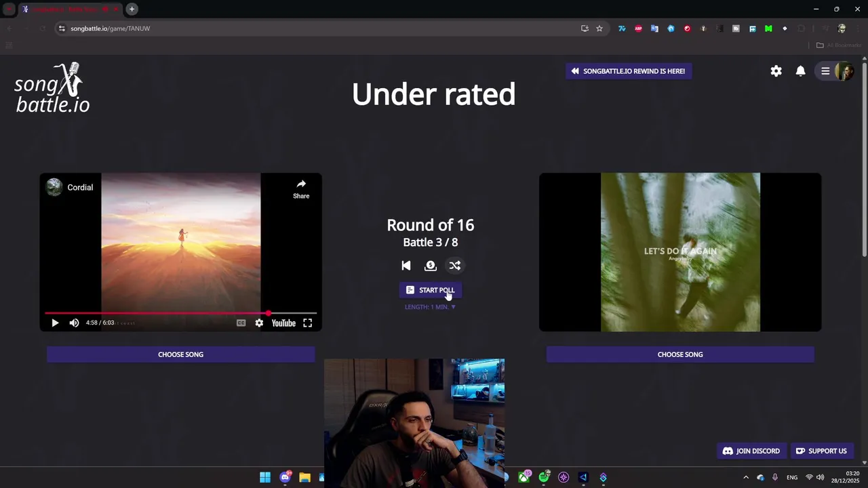Open the Adblock Plus extension

pyautogui.click(x=638, y=28)
